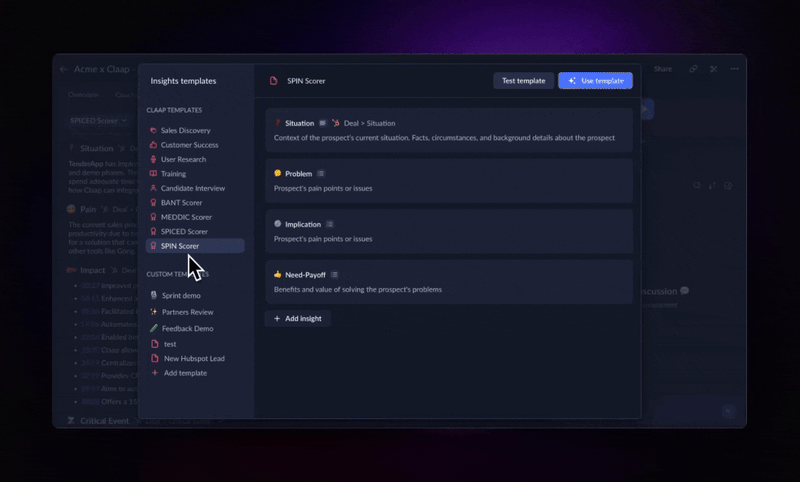Click the Implication insight emoji icon
Image resolution: width=800 pixels, height=482 pixels.
point(278,224)
